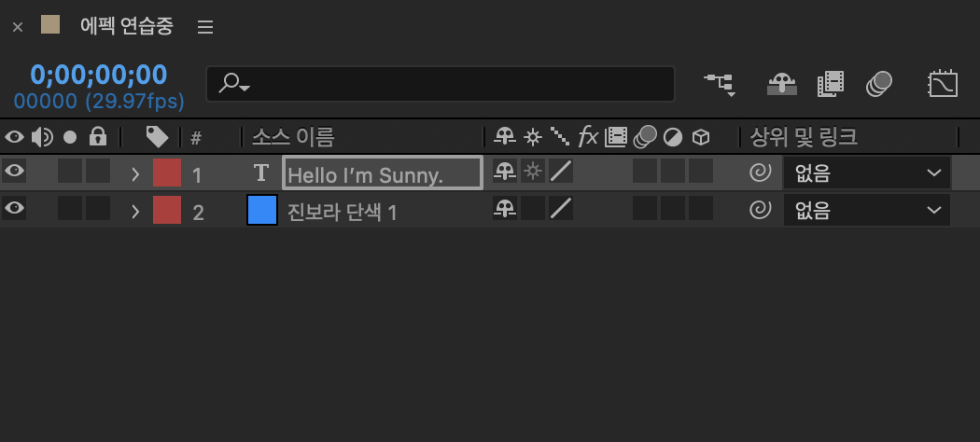
Task: Click the quality diagonal header icon
Action: (x=560, y=137)
